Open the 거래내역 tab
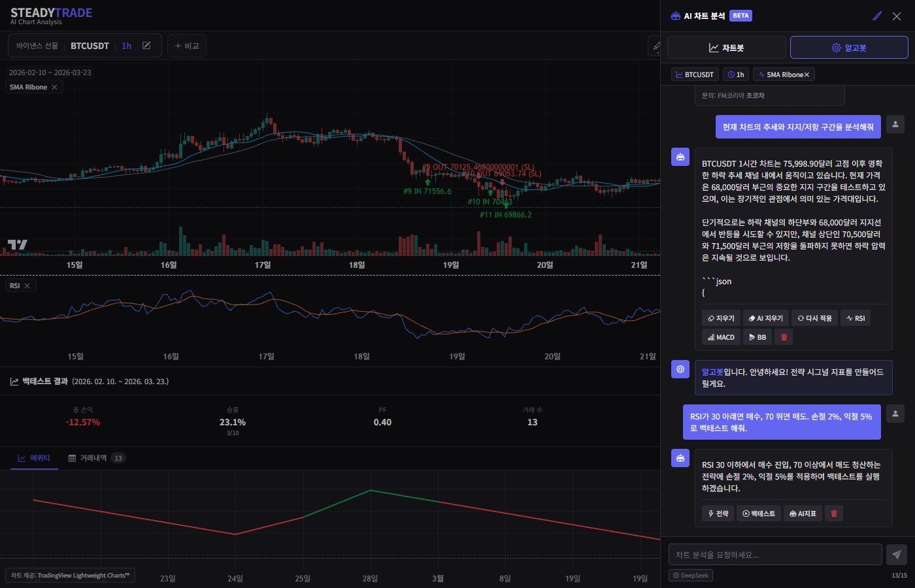Screen dimensions: 915x588 point(97,458)
